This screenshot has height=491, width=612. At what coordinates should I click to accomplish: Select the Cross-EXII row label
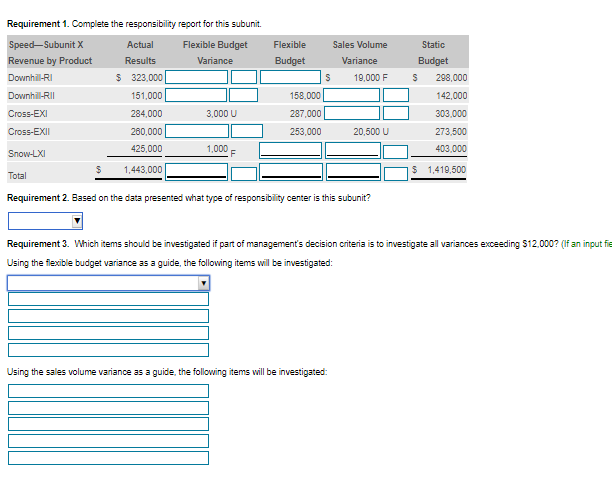click(x=29, y=132)
